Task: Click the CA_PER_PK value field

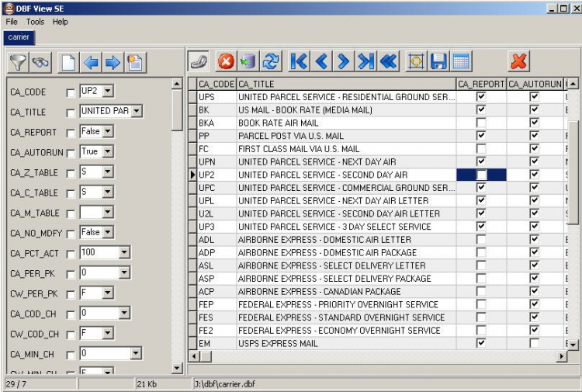Action: point(99,272)
